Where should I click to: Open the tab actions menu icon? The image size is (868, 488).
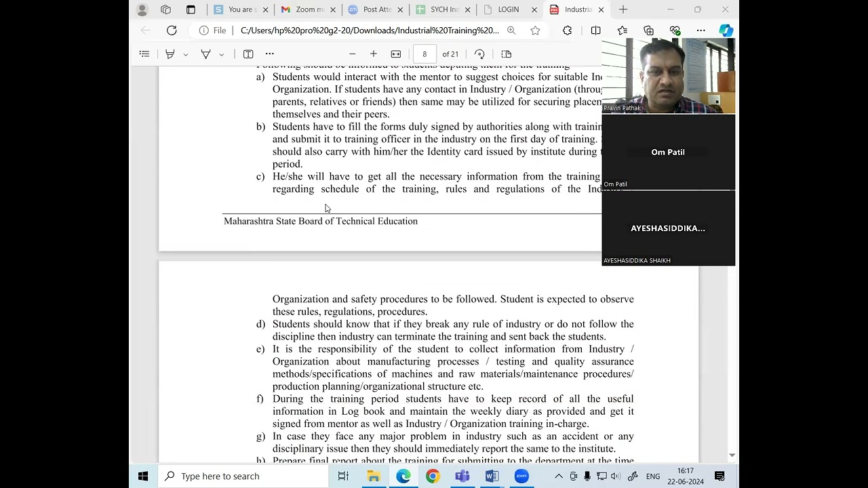pyautogui.click(x=191, y=9)
